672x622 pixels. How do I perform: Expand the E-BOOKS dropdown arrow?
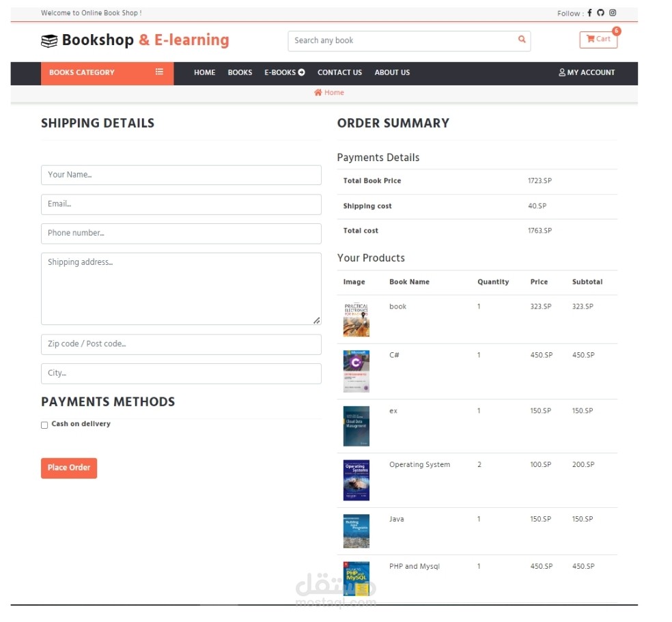(x=301, y=72)
